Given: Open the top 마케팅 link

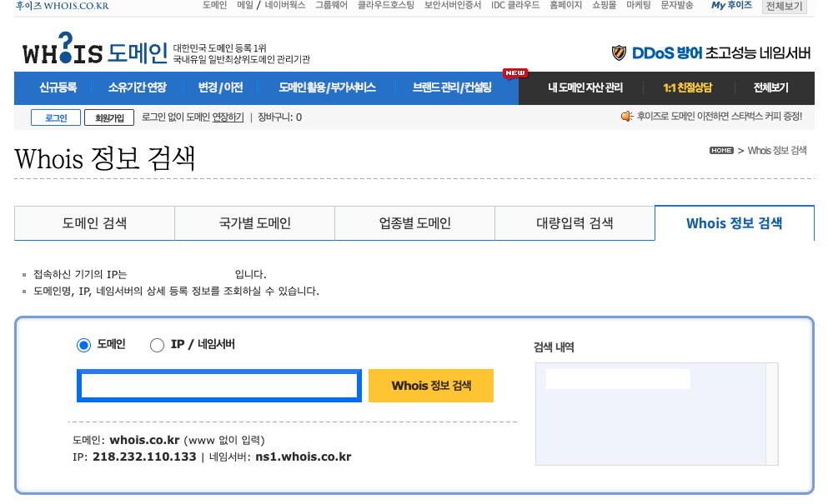Looking at the screenshot, I should pos(639,5).
